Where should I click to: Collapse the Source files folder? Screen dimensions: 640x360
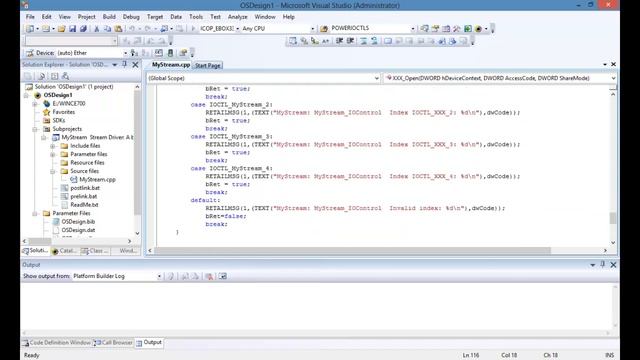click(x=53, y=171)
